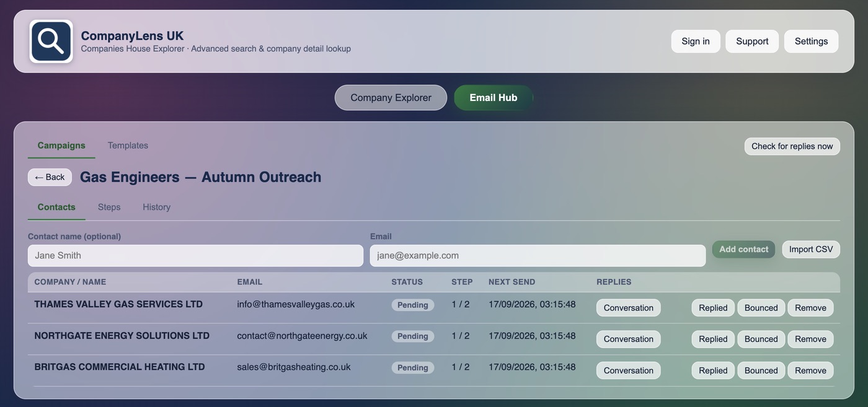Image resolution: width=868 pixels, height=407 pixels.
Task: Select the Contacts sub-tab
Action: click(56, 207)
